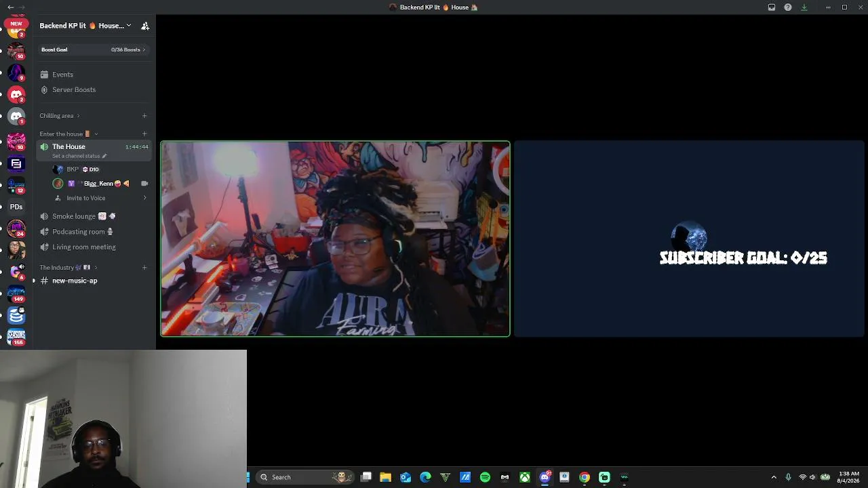Viewport: 868px width, 488px height.
Task: Click the chevron beside Invite to Voice
Action: point(144,198)
